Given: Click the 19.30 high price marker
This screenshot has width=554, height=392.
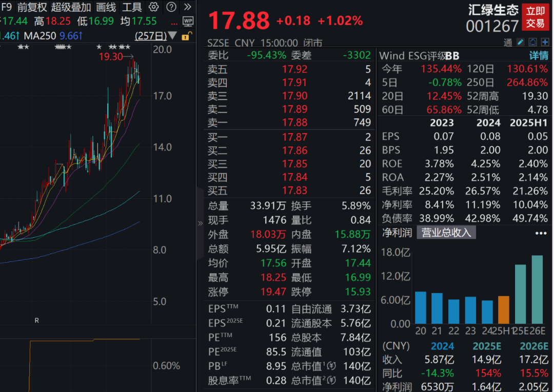Looking at the screenshot, I should pyautogui.click(x=111, y=56).
